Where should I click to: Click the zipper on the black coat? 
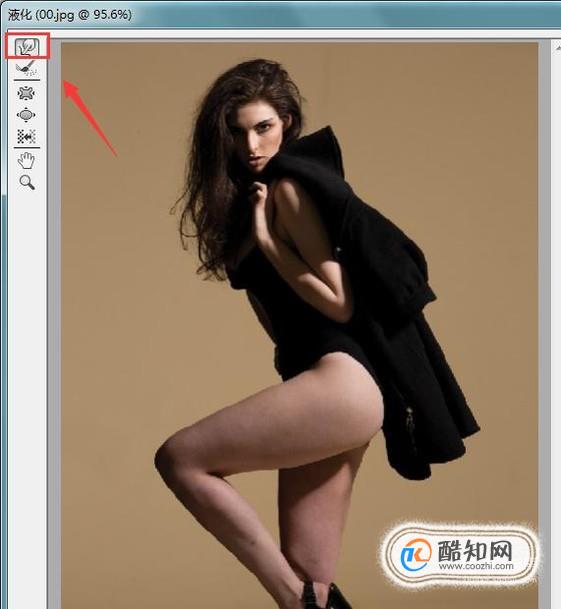click(409, 418)
